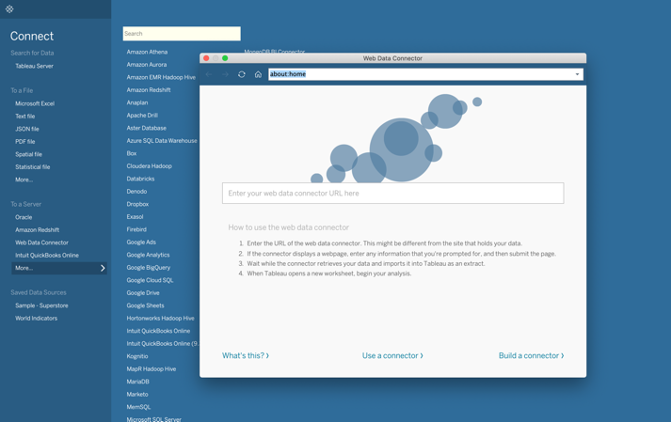Screen dimensions: 672x422
Task: Close the Web Data Connector window
Action: [206, 58]
